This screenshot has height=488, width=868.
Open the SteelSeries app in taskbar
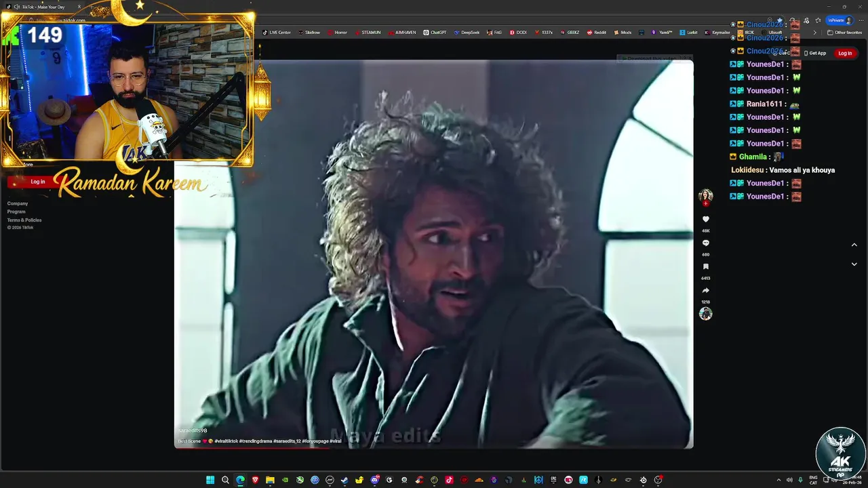644,480
